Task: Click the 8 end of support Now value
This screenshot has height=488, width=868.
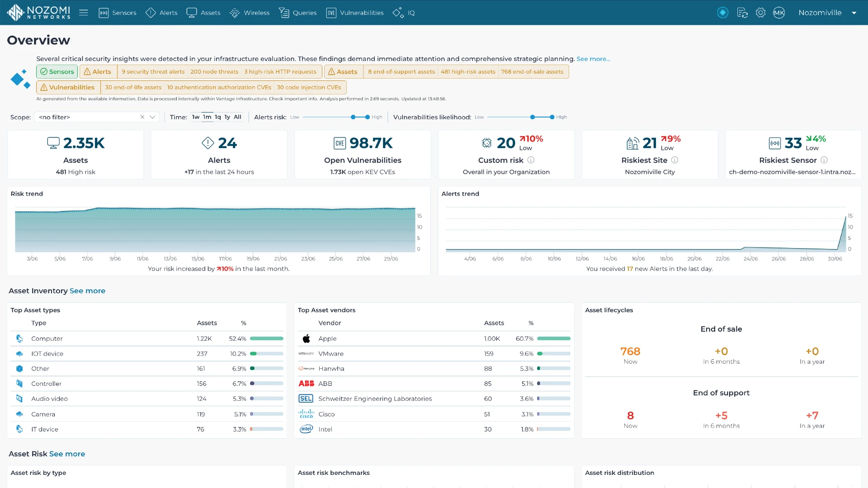Action: point(630,415)
